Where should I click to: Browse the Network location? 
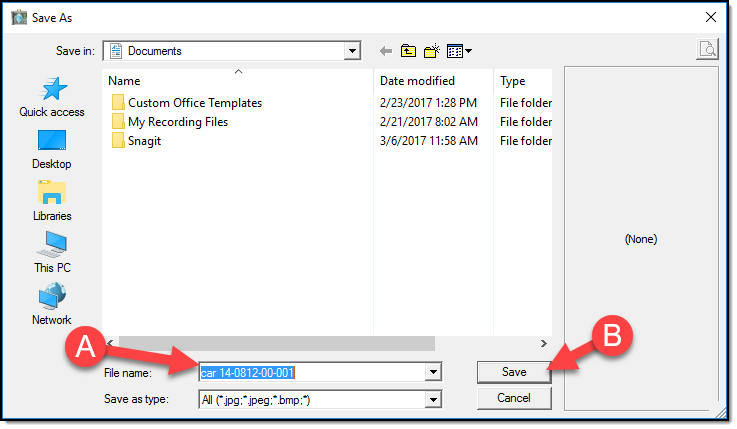tap(52, 304)
